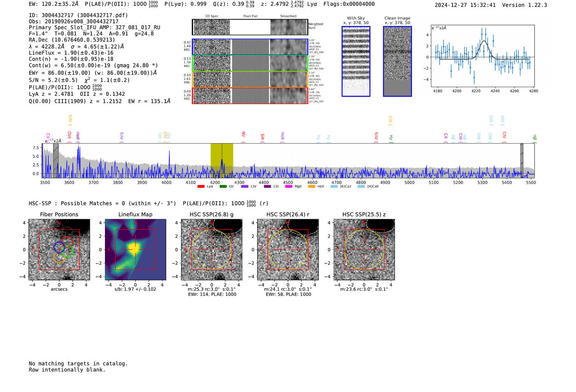Click 'No matching targets in catalog.' text
Image resolution: width=576 pixels, height=392 pixels.
click(x=78, y=363)
